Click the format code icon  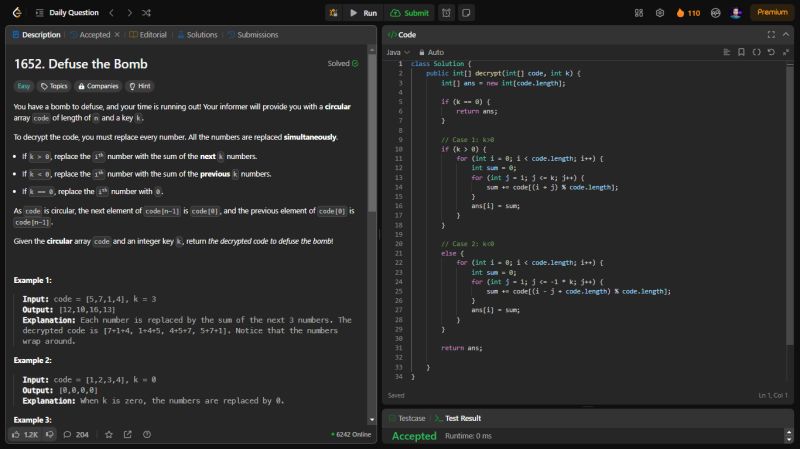click(x=727, y=52)
